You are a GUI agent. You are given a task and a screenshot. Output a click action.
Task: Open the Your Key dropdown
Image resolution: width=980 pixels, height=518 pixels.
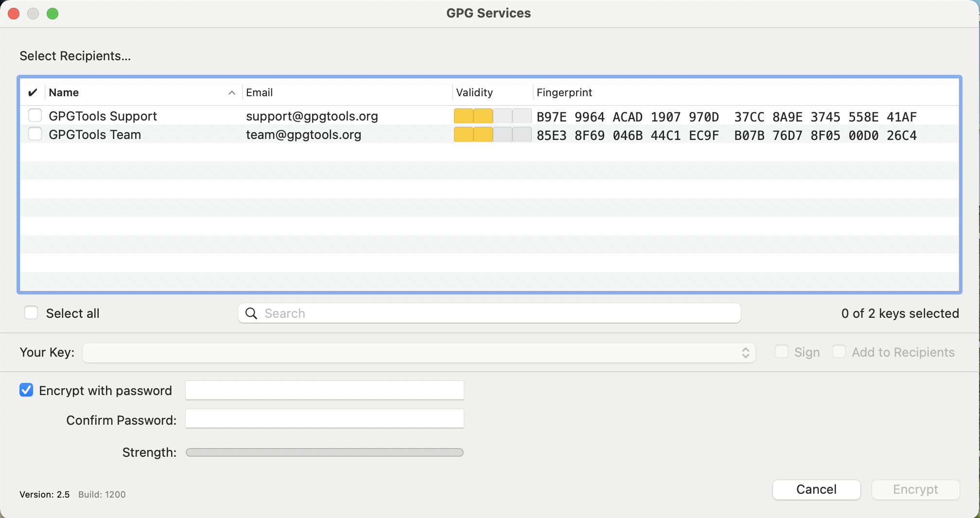pyautogui.click(x=419, y=353)
